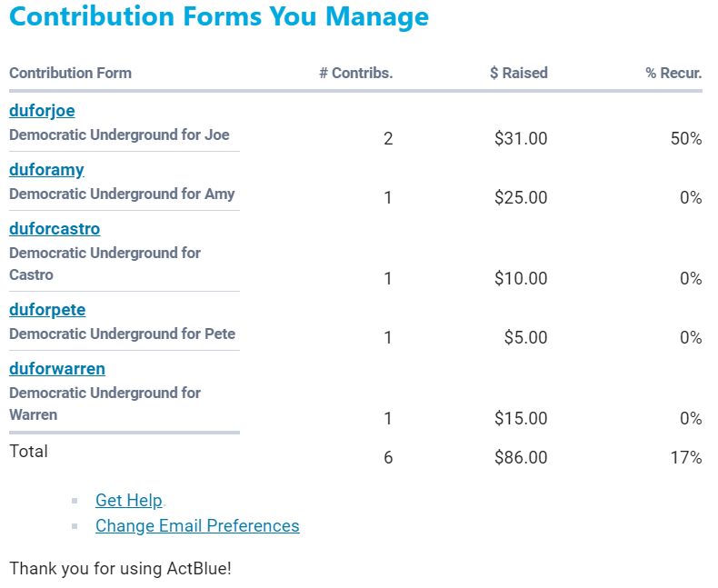Click the Get Help link

128,501
